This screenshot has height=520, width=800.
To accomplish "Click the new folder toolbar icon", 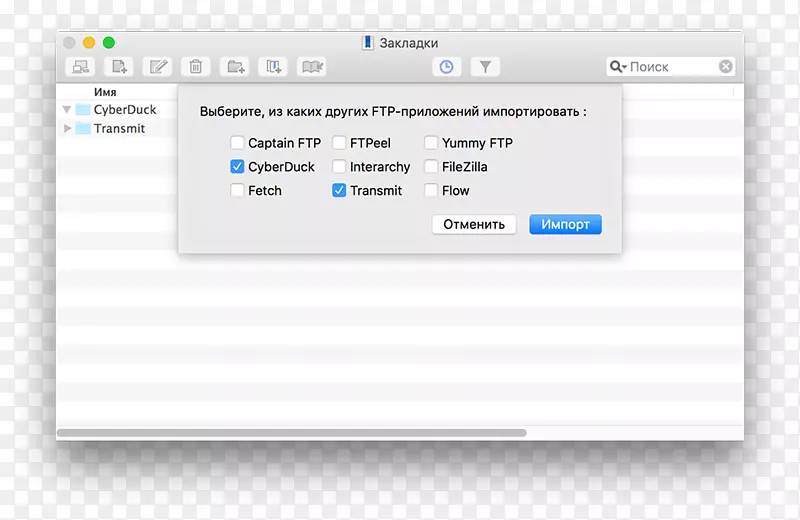I will 235,67.
